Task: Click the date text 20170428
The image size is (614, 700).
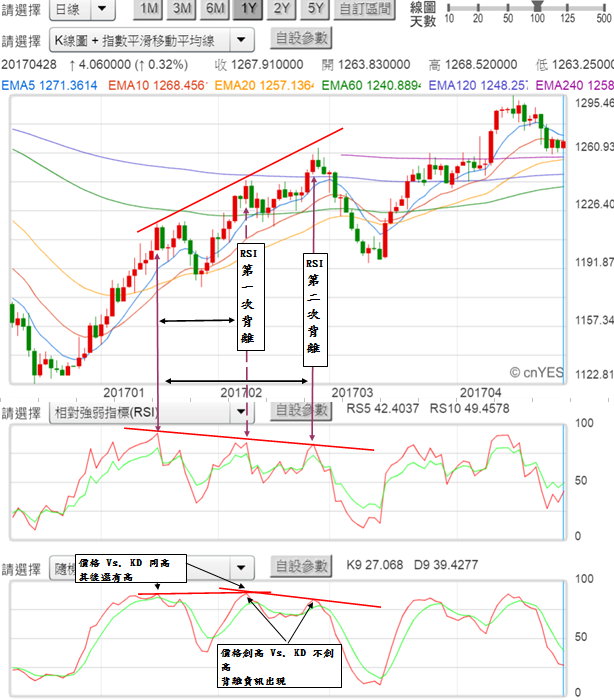Action: point(29,65)
